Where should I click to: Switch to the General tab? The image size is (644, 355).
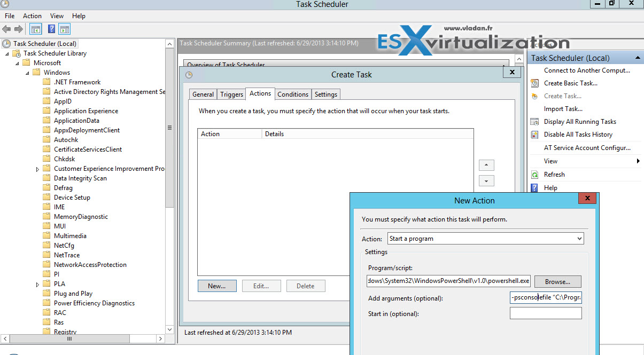tap(203, 94)
